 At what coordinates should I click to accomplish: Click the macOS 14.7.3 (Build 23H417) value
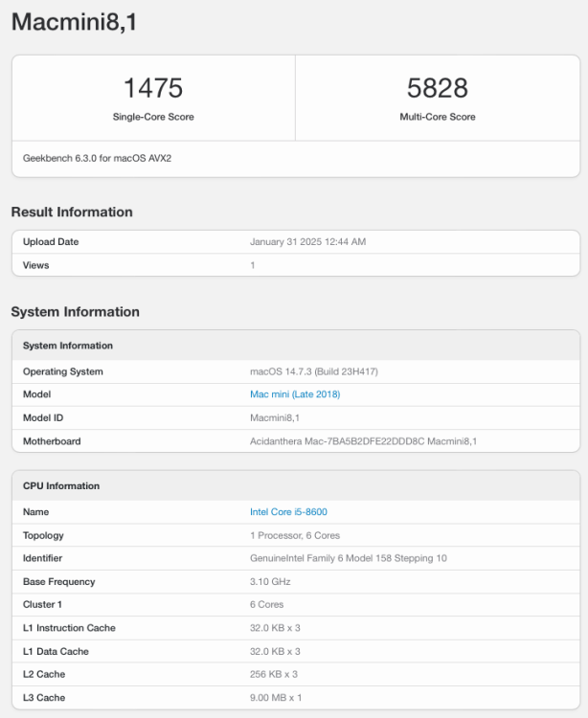[314, 371]
